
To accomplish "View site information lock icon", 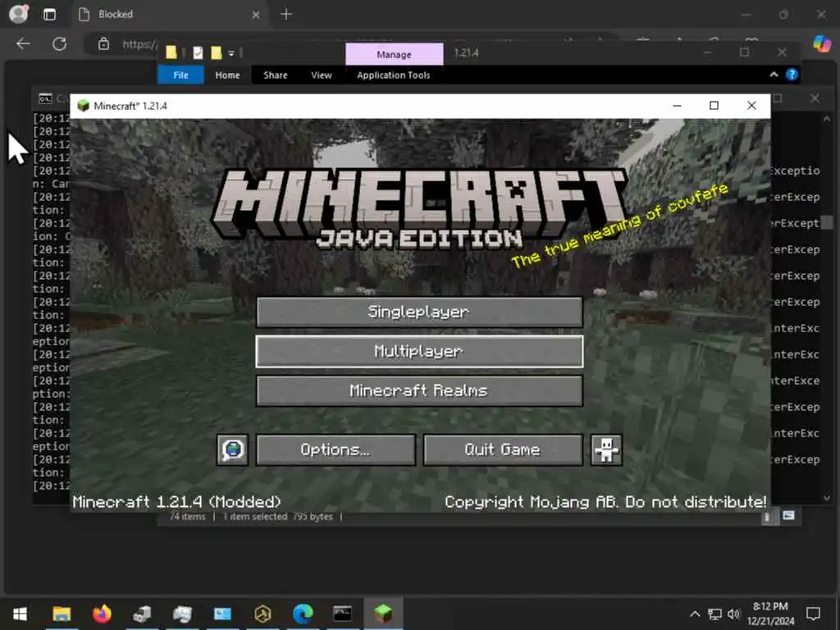I will pos(104,44).
